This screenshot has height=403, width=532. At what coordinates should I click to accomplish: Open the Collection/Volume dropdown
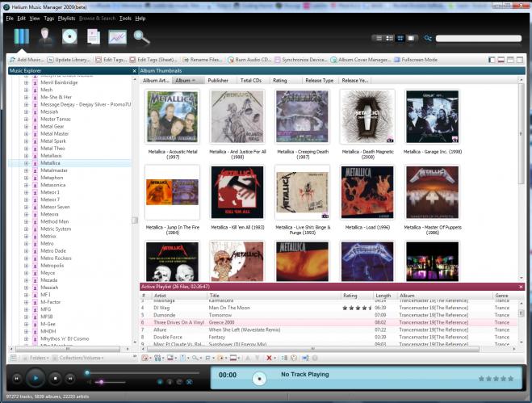78,358
